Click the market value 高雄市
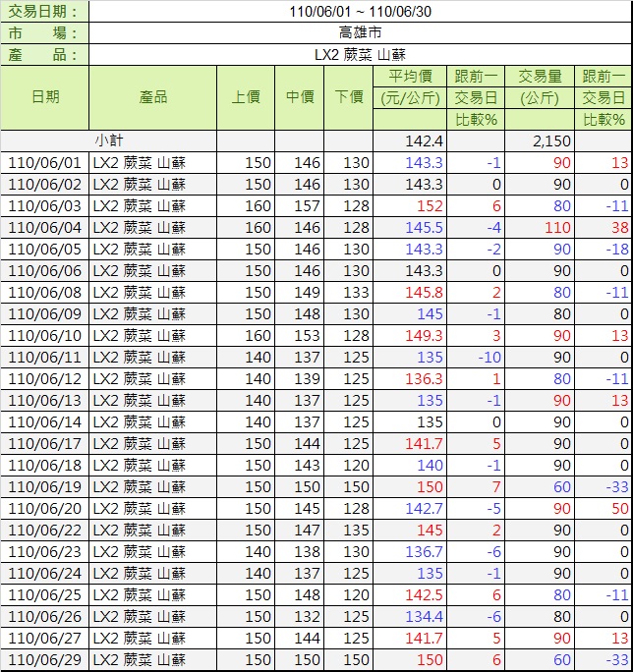 (x=361, y=33)
